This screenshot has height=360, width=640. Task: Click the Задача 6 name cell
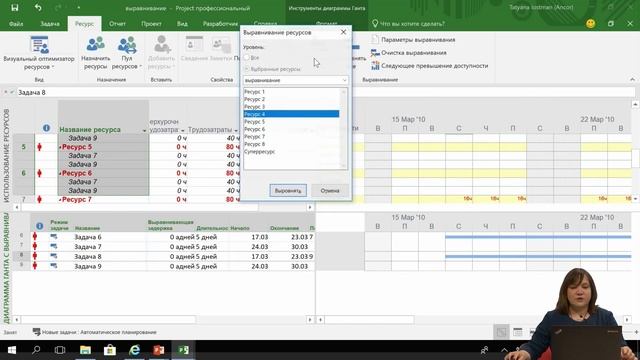coord(109,237)
